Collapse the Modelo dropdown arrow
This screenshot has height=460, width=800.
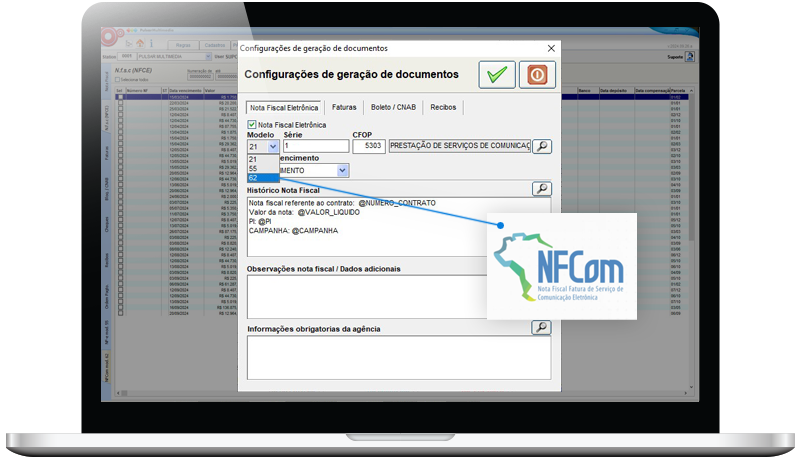[x=273, y=146]
